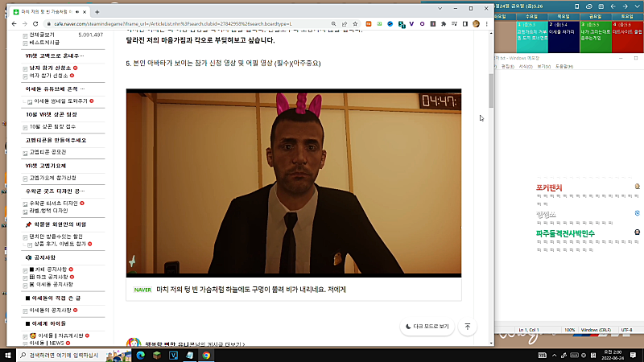Play the embedded Naver avatar video
Viewport: 644px width, 362px height.
pos(294,183)
